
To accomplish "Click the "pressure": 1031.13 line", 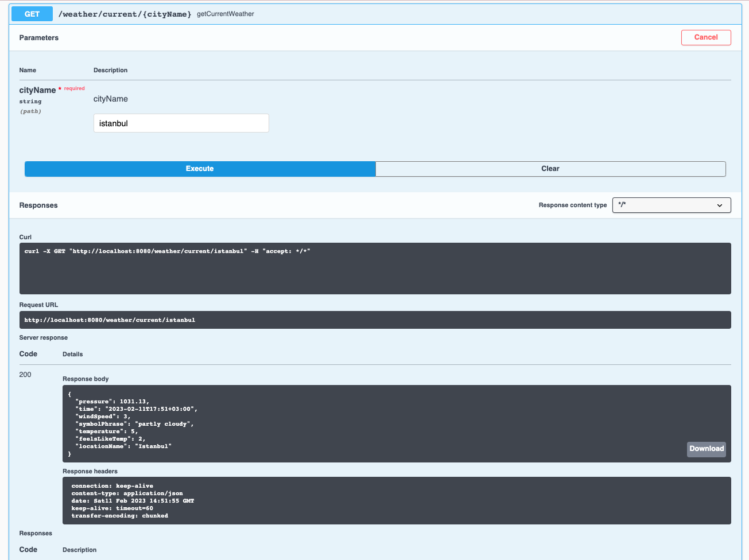I will pyautogui.click(x=112, y=402).
